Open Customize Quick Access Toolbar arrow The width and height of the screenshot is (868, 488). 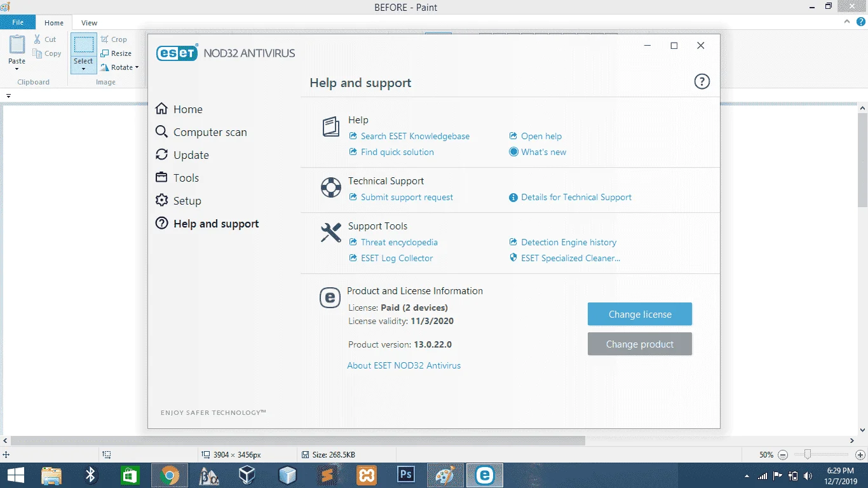coord(9,95)
